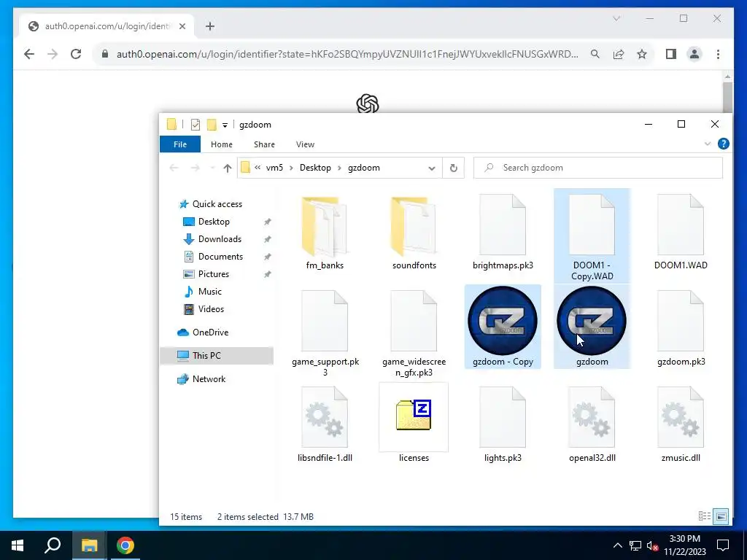Share this page from Chrome toolbar
This screenshot has width=747, height=560.
coord(619,54)
